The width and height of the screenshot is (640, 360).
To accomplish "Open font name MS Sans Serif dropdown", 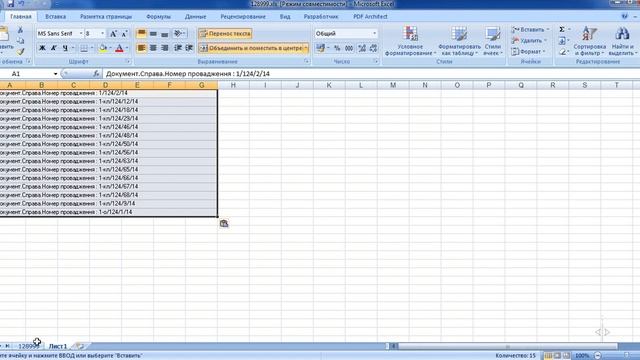I will click(81, 33).
